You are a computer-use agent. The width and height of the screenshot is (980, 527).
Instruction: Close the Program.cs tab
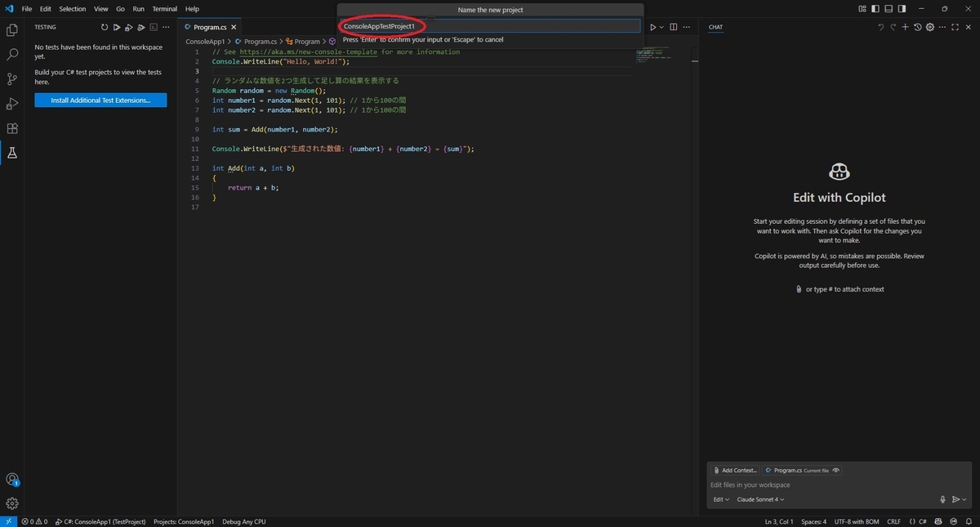(234, 27)
